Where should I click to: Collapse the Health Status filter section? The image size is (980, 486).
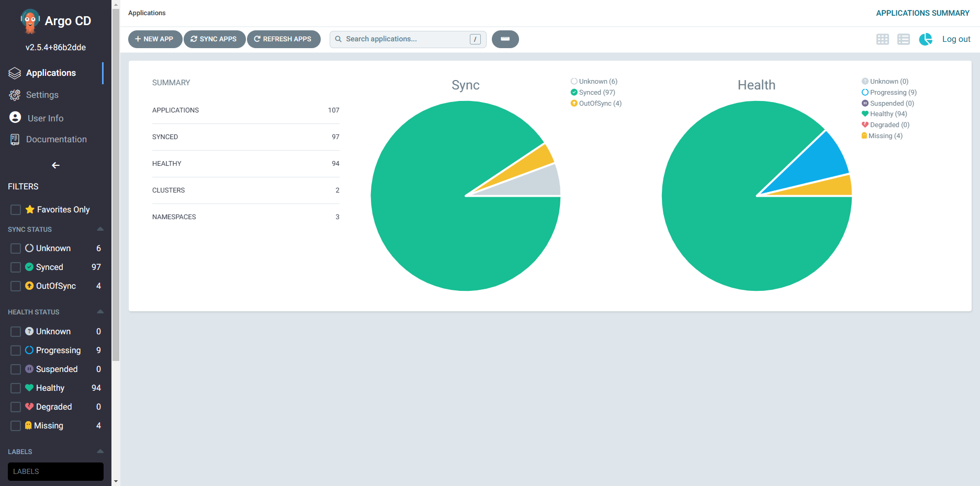[x=100, y=312]
